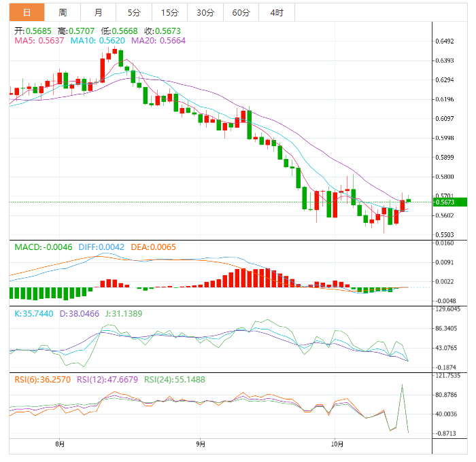The width and height of the screenshot is (476, 462).
Task: Switch to the weekly 周 tab
Action: coord(63,12)
